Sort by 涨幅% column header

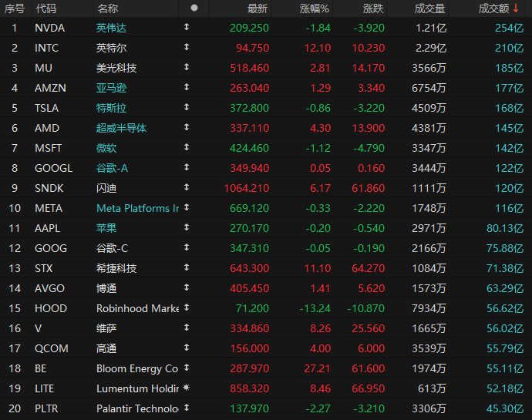click(314, 8)
